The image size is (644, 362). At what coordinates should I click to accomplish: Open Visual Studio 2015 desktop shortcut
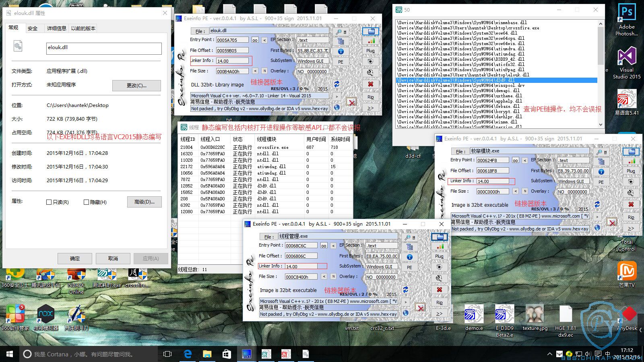click(x=627, y=62)
